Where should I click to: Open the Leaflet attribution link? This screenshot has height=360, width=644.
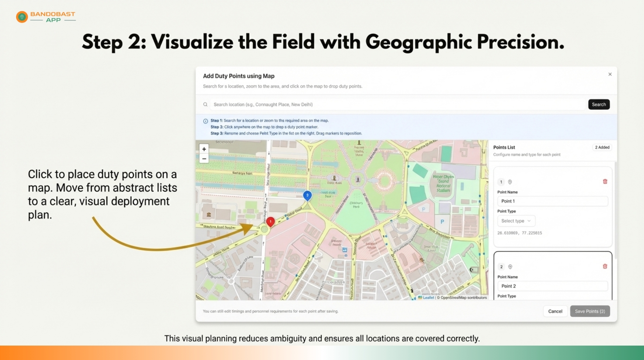[x=428, y=297]
